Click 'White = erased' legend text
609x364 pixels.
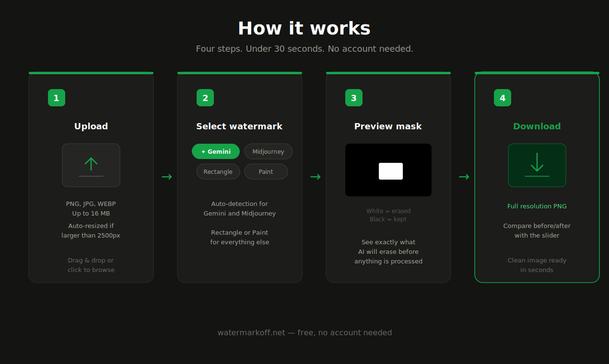coord(388,211)
